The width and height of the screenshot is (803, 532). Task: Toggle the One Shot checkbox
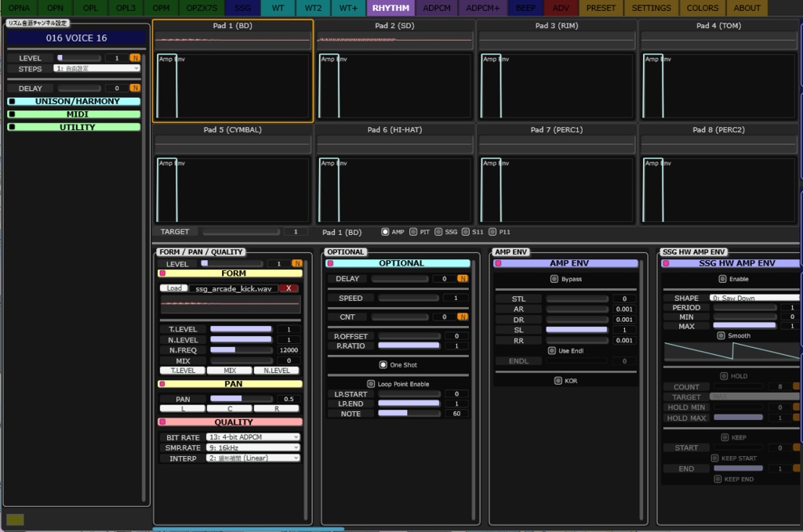point(383,365)
